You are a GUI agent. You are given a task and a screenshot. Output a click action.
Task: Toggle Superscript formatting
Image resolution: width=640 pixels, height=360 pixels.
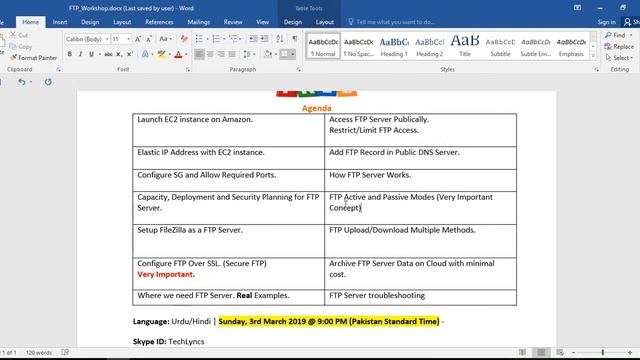[130, 54]
